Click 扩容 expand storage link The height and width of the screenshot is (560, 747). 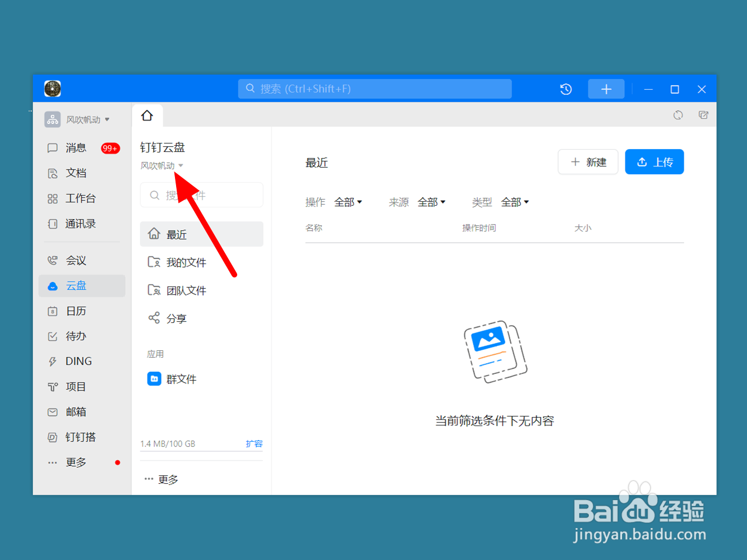tap(254, 443)
